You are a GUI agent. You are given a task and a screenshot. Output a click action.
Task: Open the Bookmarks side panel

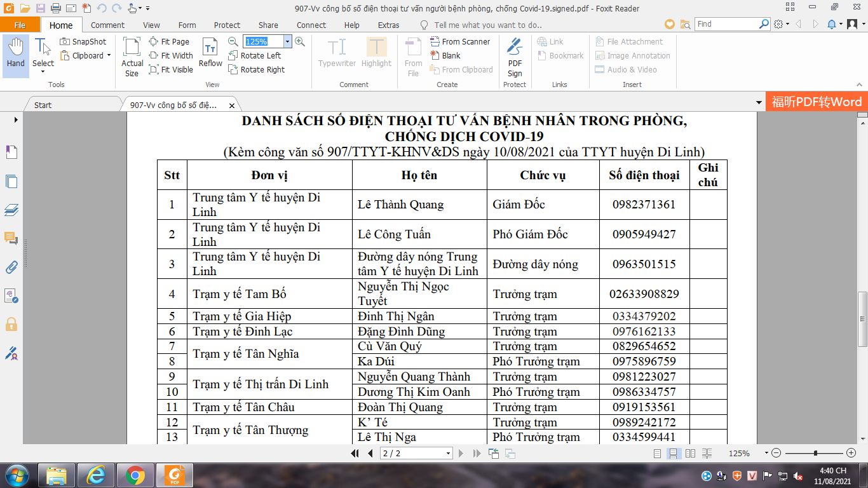[x=11, y=152]
